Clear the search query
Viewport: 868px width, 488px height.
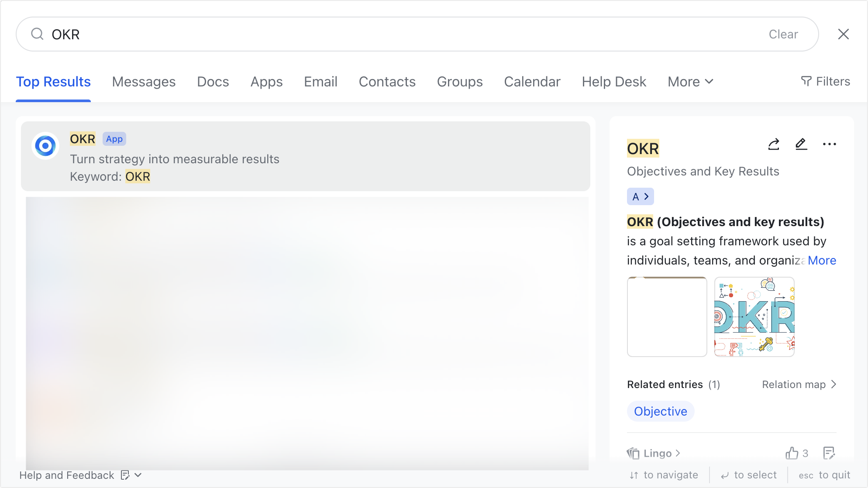783,34
